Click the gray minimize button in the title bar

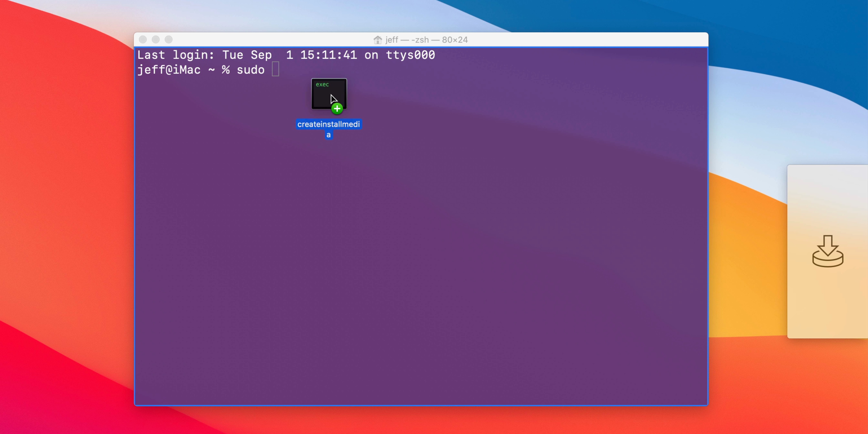coord(155,39)
